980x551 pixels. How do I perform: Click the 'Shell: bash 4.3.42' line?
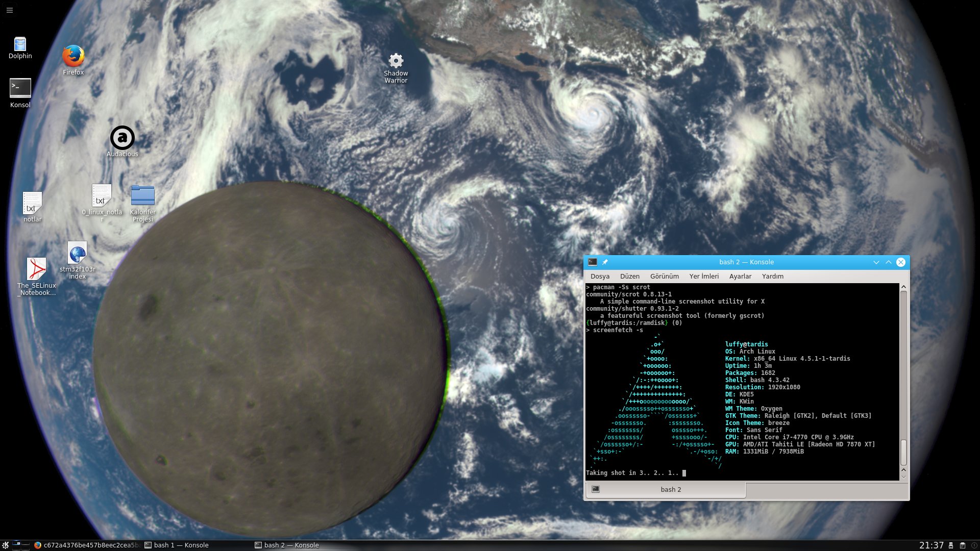click(757, 380)
